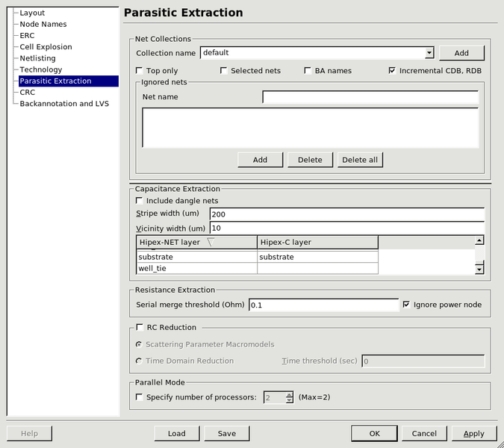This screenshot has width=504, height=448.
Task: Click the Load button
Action: (177, 433)
